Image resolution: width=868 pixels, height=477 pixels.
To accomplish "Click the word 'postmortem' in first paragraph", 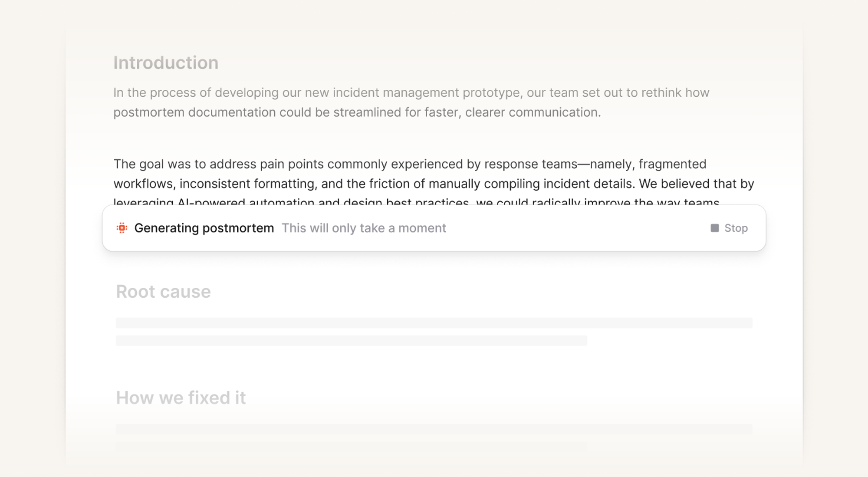I will [149, 112].
